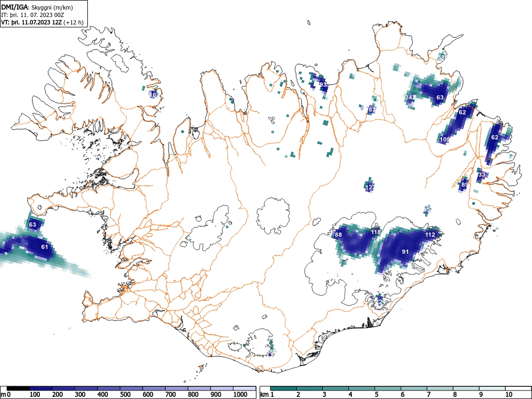Click the 118 value label on the map
The width and height of the screenshot is (532, 399).
pyautogui.click(x=376, y=232)
